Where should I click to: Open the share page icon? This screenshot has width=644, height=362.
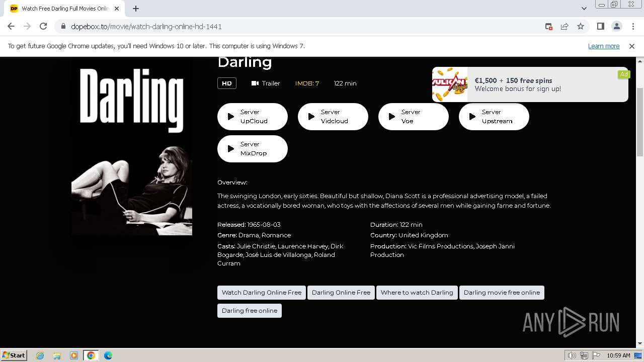pos(565,26)
